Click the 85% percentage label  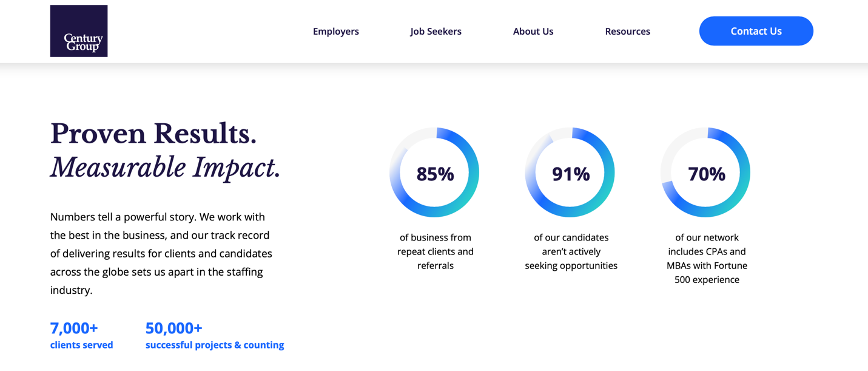pos(435,174)
